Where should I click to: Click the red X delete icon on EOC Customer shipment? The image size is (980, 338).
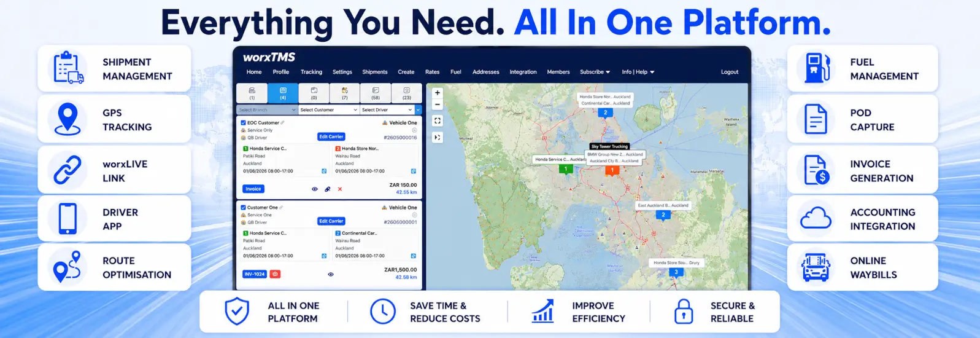tap(340, 189)
